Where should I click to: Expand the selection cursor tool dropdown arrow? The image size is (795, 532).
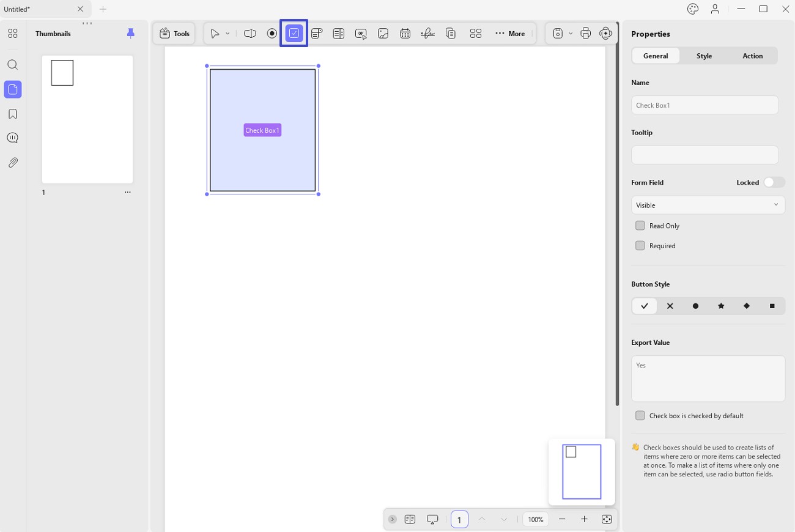coord(227,34)
